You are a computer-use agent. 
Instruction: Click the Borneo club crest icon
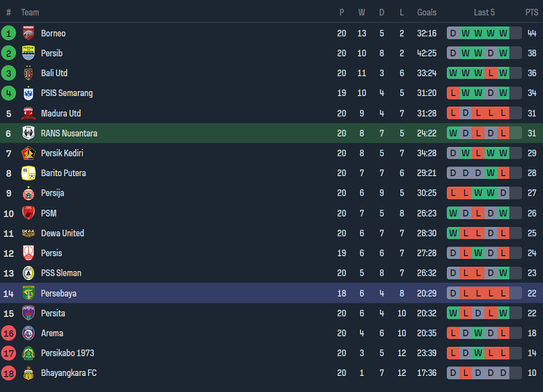click(29, 33)
